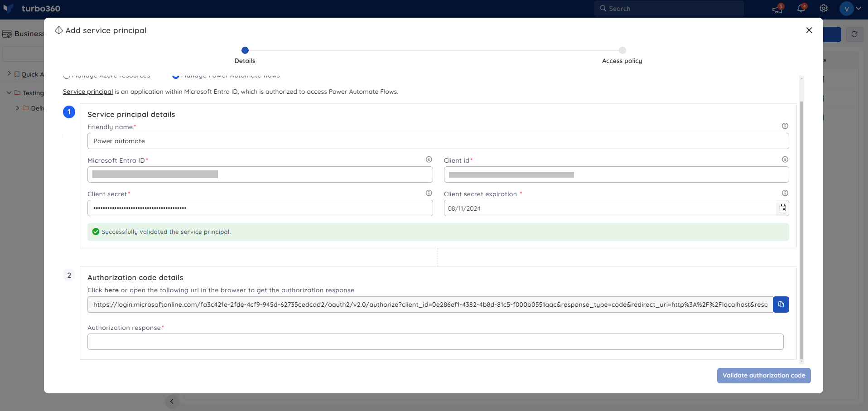Select Manage Power Automate flows radio button
The height and width of the screenshot is (411, 868).
coord(176,76)
